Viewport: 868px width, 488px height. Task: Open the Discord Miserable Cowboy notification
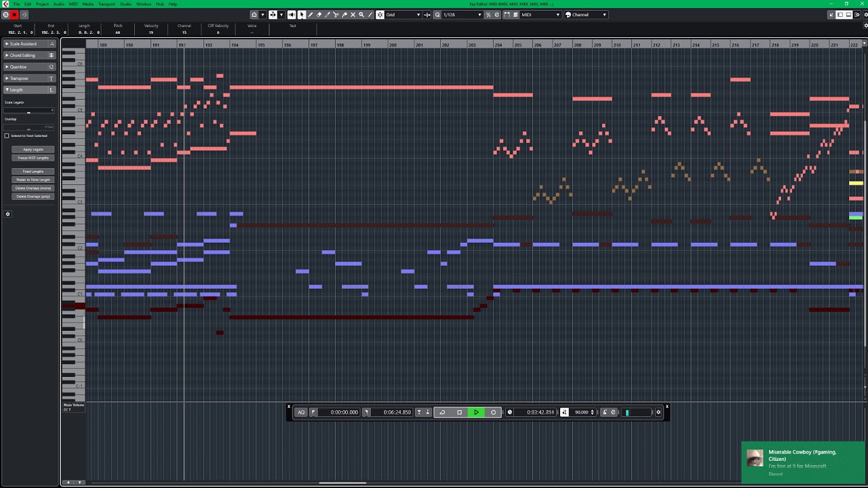tap(803, 464)
